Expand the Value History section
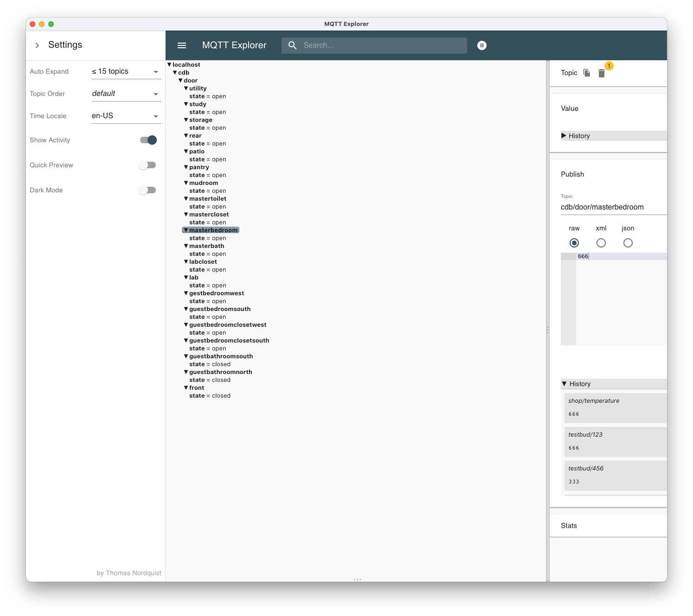693x616 pixels. (614, 136)
